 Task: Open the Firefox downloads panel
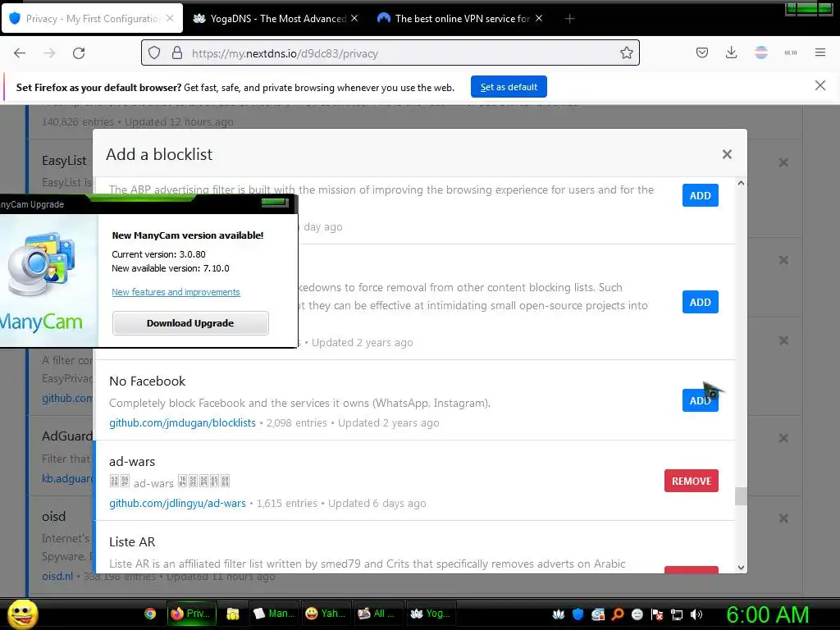point(731,52)
